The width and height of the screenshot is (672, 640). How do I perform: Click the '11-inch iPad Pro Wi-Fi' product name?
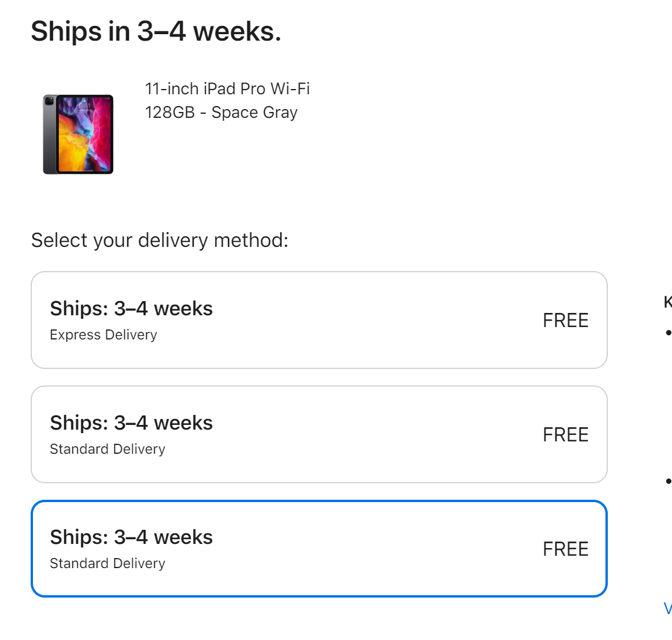point(227,89)
